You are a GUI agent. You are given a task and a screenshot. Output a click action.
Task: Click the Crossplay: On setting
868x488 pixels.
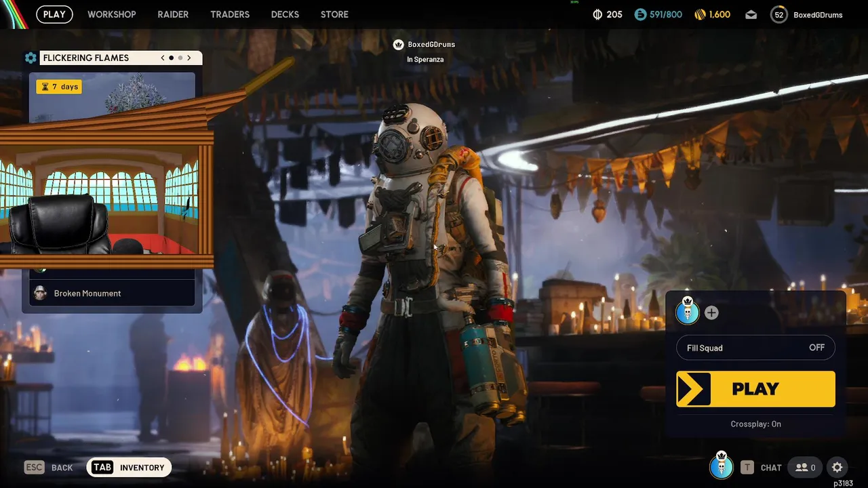[755, 424]
